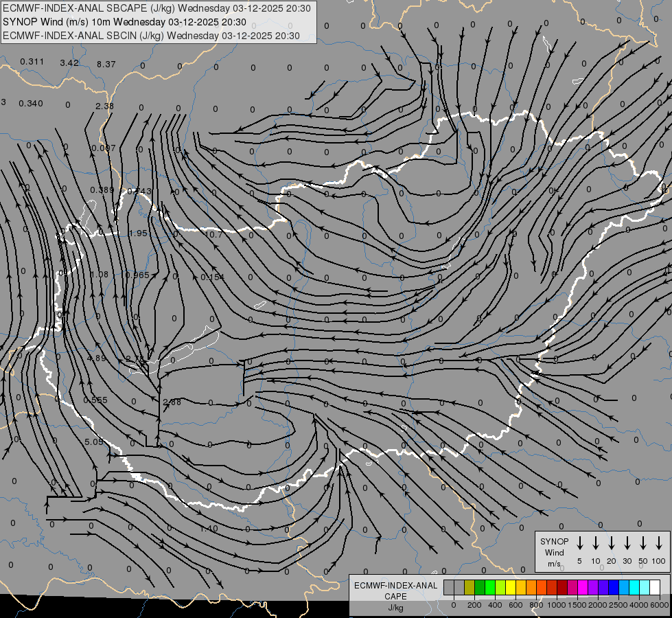
Task: Click the SYNOP Wind 10m title line
Action: [x=124, y=22]
